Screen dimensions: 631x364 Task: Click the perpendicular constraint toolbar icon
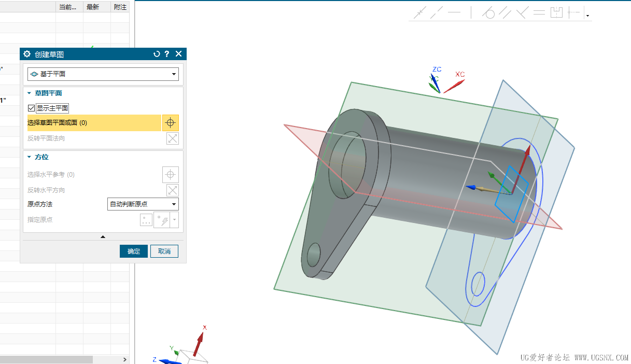pyautogui.click(x=522, y=12)
